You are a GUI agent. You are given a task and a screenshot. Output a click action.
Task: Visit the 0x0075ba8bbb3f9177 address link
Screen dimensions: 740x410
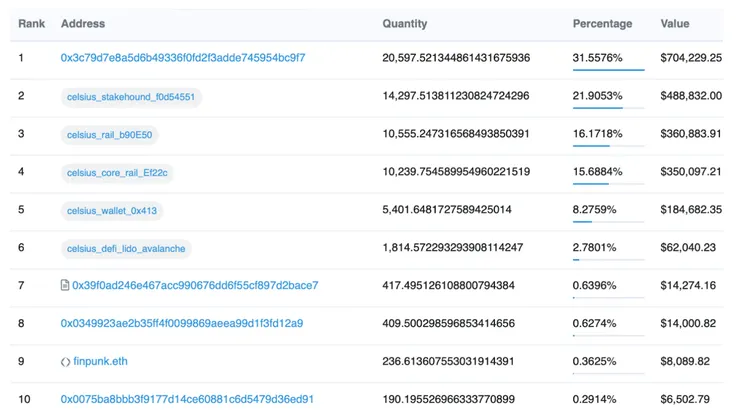[187, 400]
